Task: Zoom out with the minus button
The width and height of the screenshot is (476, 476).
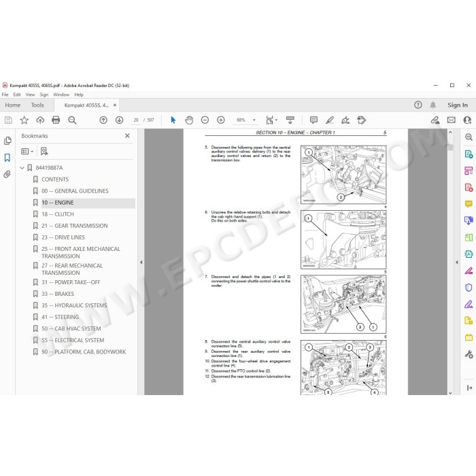Action: [x=205, y=120]
